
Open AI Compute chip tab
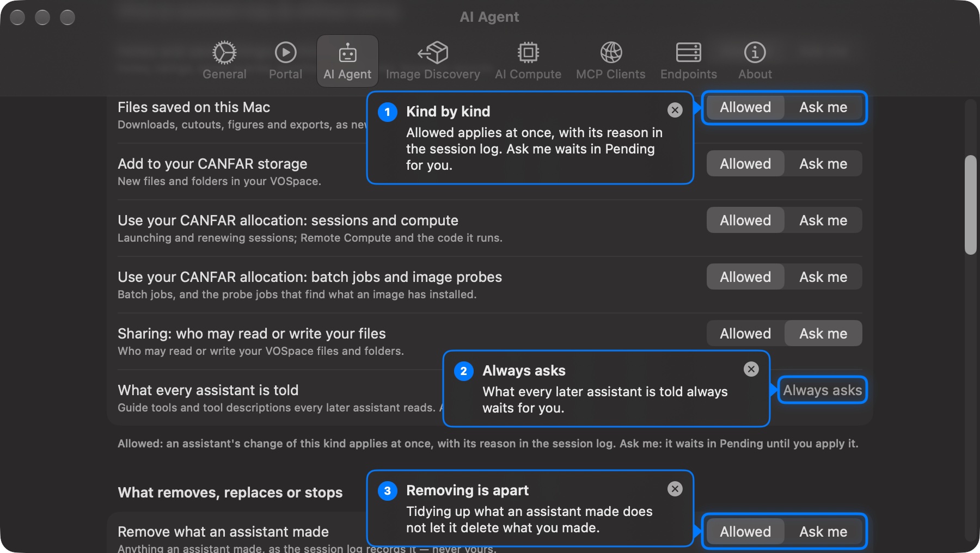pos(528,60)
